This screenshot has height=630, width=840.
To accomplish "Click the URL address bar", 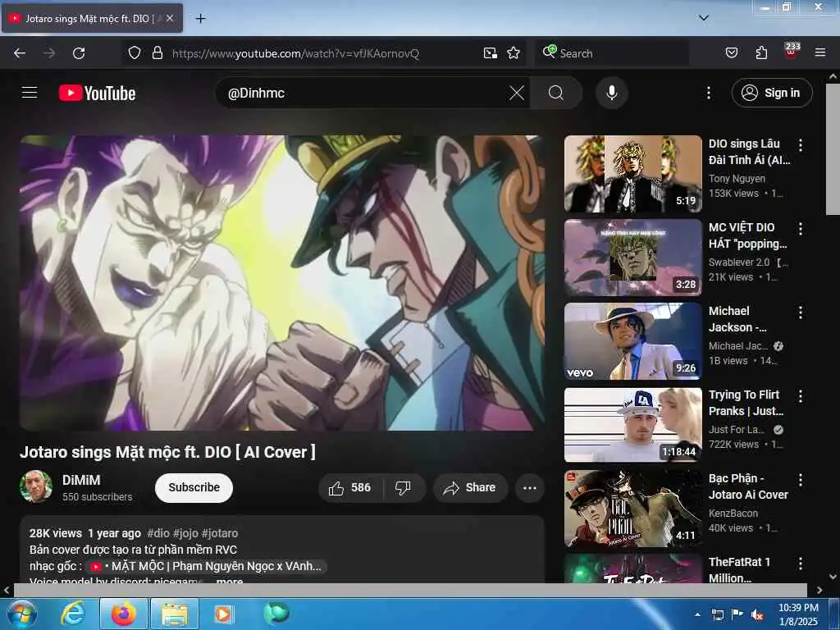I will pos(322,53).
